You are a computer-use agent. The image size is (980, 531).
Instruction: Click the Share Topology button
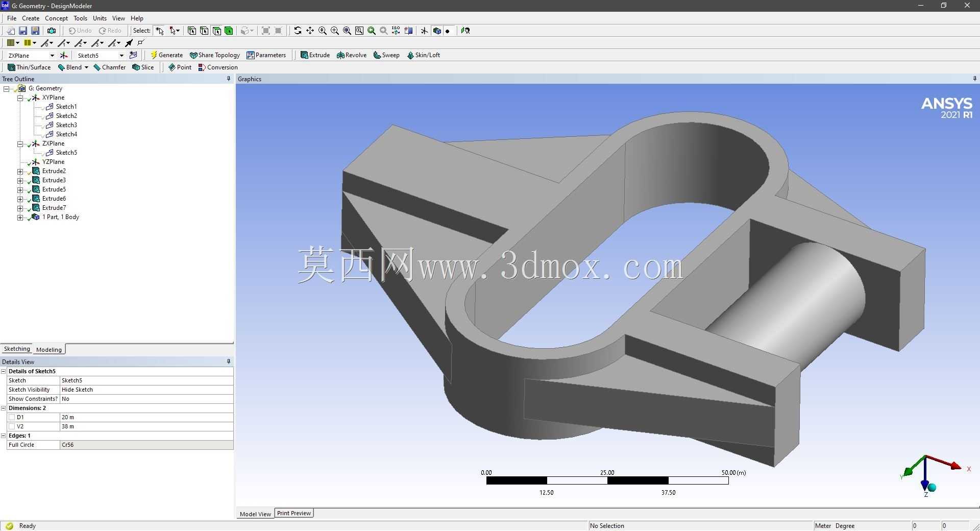[214, 55]
